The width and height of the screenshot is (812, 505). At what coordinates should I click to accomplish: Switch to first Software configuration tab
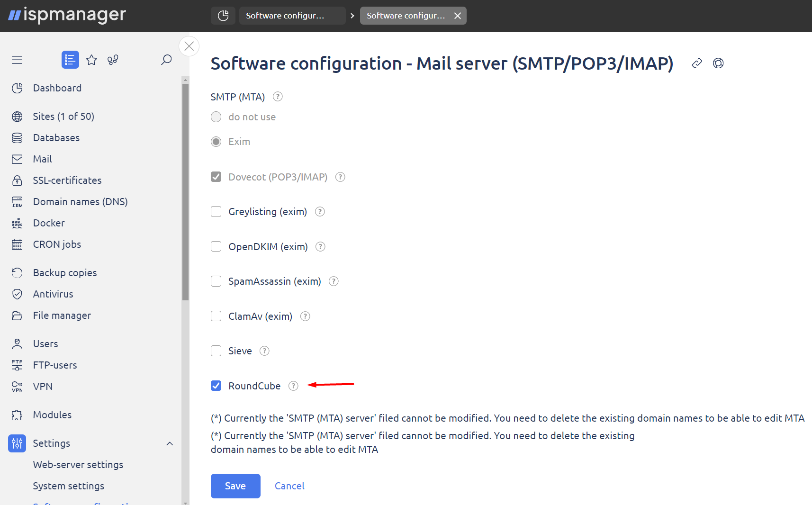(x=292, y=16)
